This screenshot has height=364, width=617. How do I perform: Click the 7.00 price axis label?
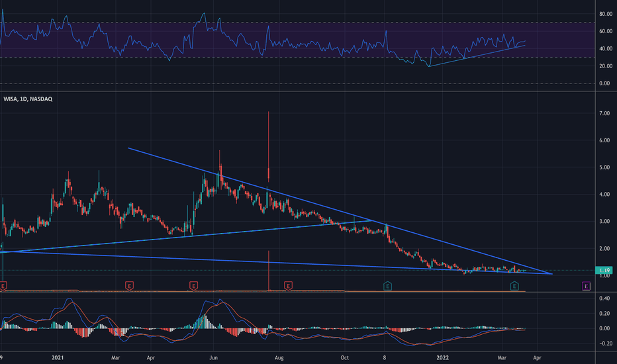pyautogui.click(x=604, y=113)
